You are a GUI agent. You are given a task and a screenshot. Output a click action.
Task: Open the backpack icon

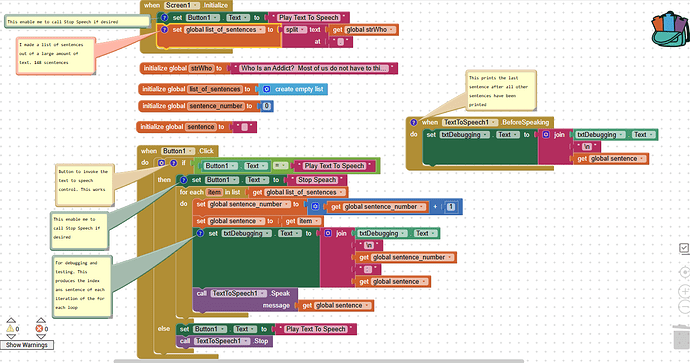coord(670,29)
